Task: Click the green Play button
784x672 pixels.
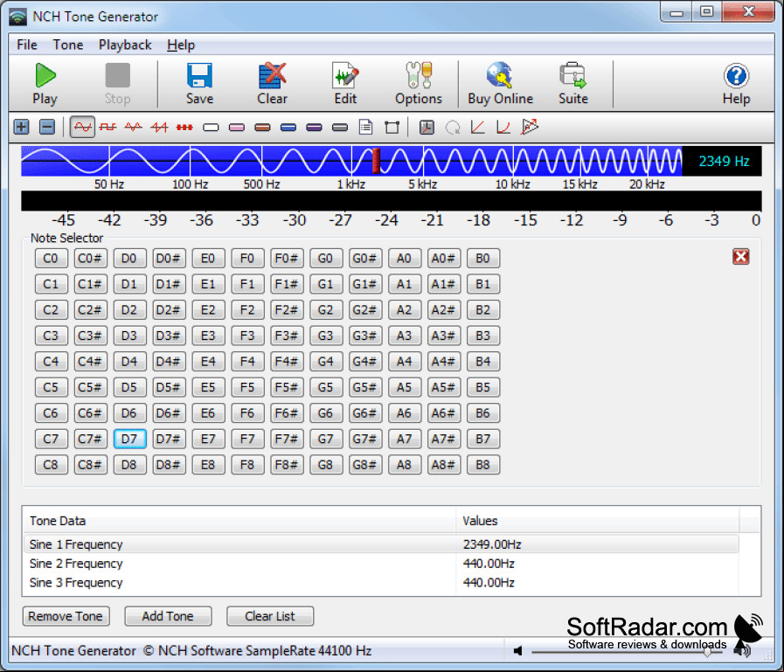Action: coord(45,84)
